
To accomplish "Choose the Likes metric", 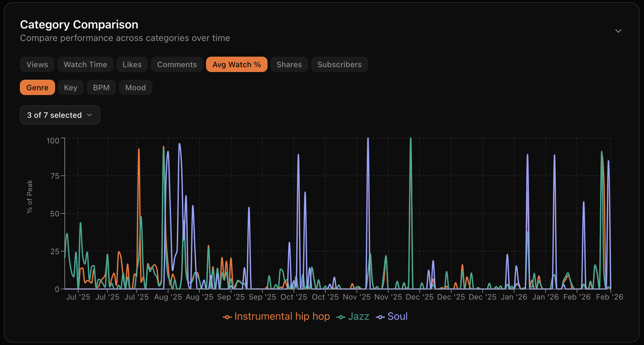I will pos(132,64).
